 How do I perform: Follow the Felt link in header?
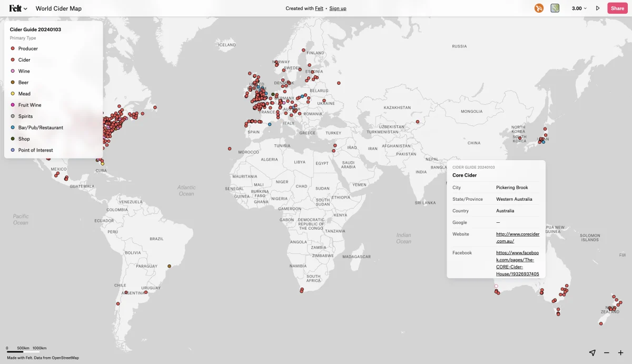319,8
